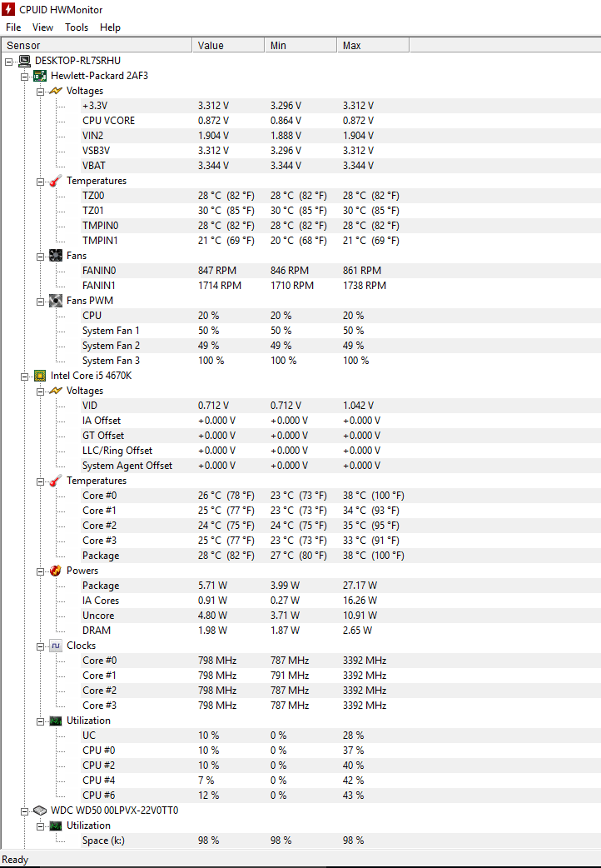Image resolution: width=601 pixels, height=868 pixels.
Task: Open the Tools menu
Action: [x=77, y=27]
